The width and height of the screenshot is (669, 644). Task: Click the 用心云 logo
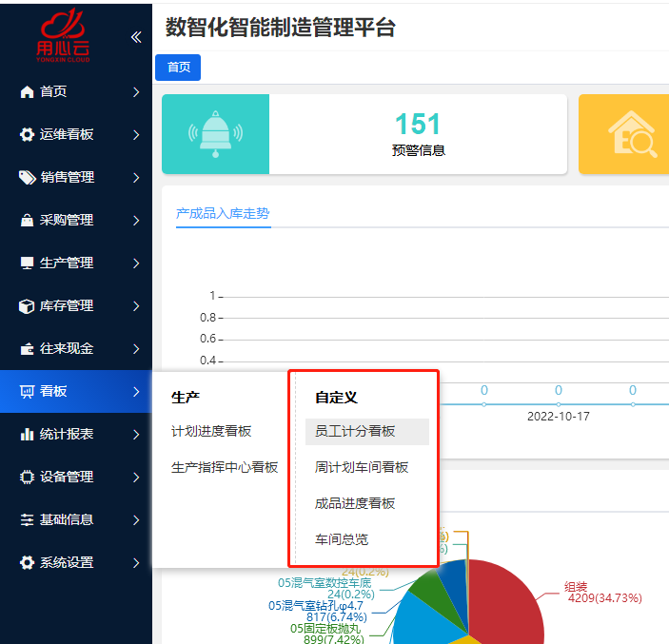coord(63,36)
